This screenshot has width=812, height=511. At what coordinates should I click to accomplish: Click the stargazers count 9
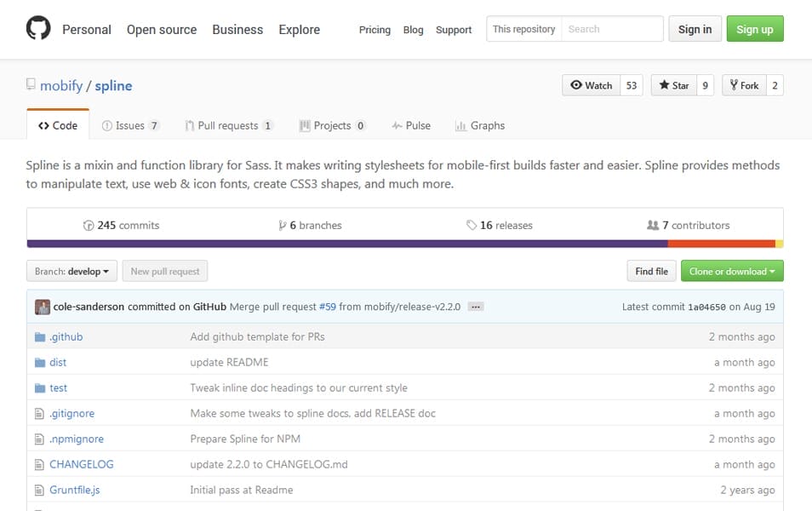(x=705, y=85)
